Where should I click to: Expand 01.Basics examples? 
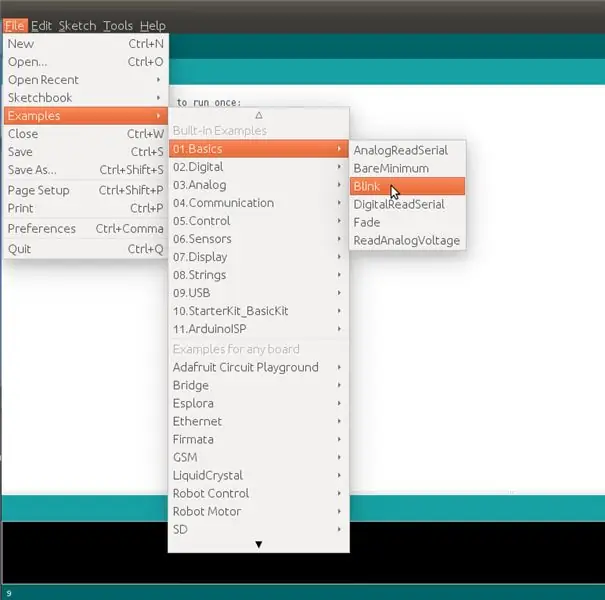coord(259,149)
